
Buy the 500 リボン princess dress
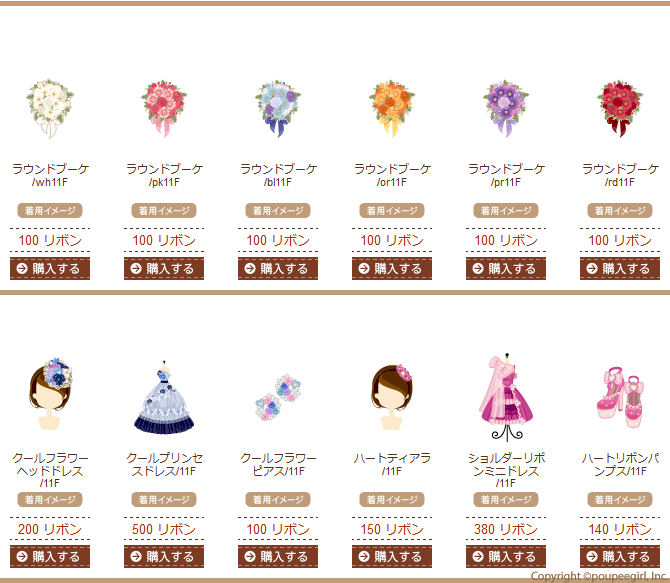pos(164,556)
